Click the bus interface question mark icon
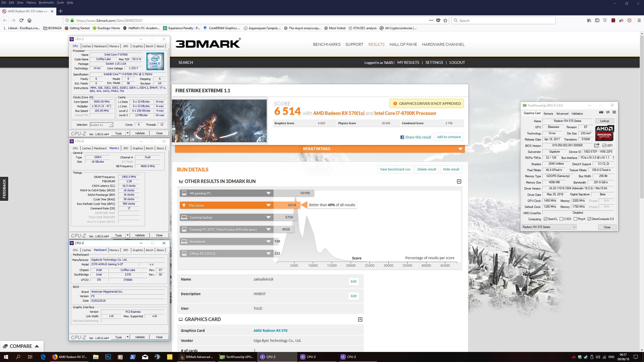The height and width of the screenshot is (362, 644). click(x=613, y=158)
